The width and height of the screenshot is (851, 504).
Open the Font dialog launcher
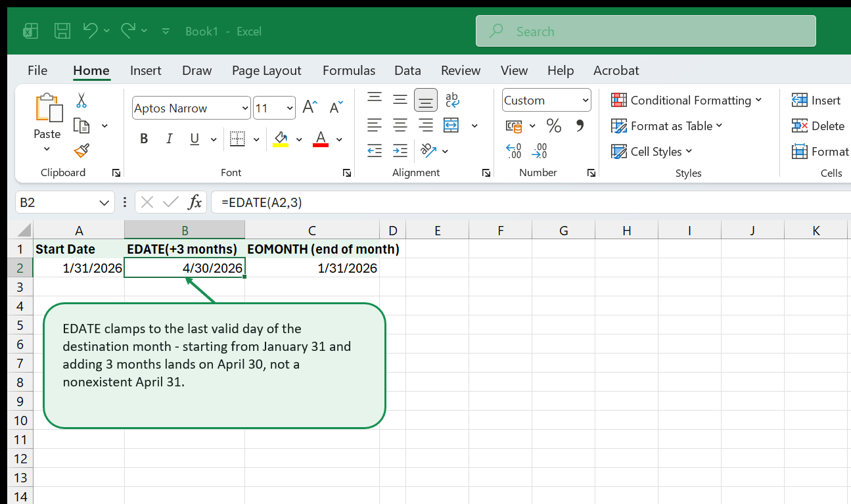[346, 173]
